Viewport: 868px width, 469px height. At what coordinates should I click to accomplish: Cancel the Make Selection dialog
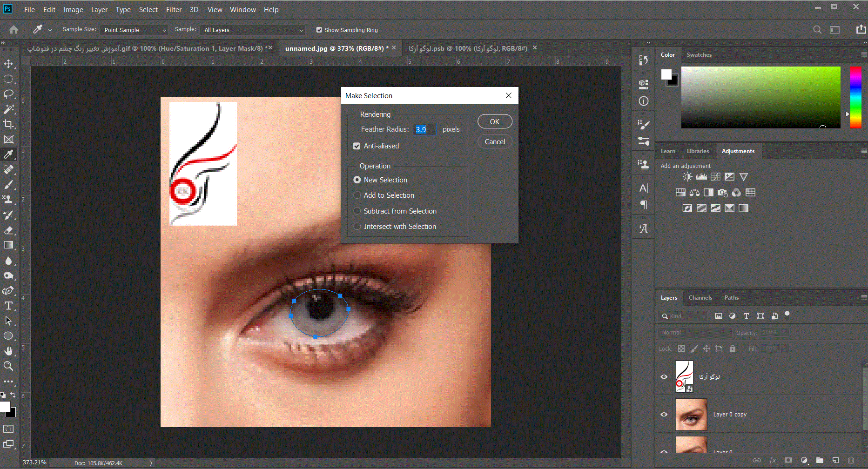(x=494, y=142)
